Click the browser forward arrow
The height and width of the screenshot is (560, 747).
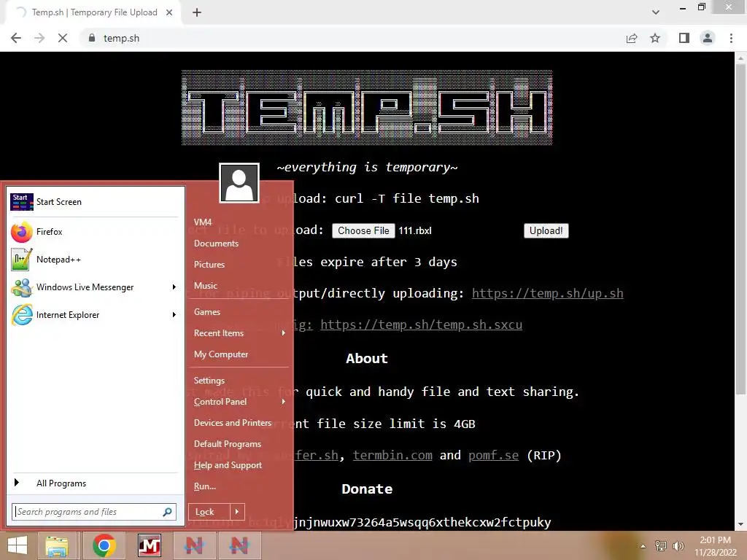coord(39,38)
